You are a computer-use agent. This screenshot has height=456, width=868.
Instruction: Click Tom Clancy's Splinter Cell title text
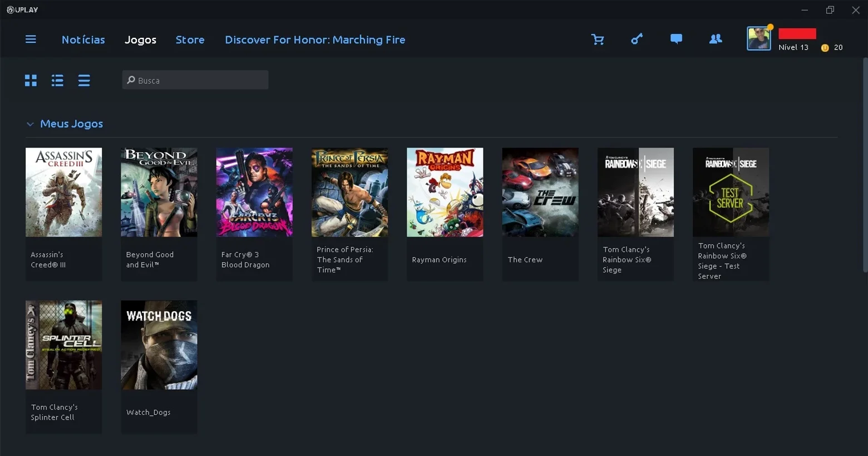[55, 413]
